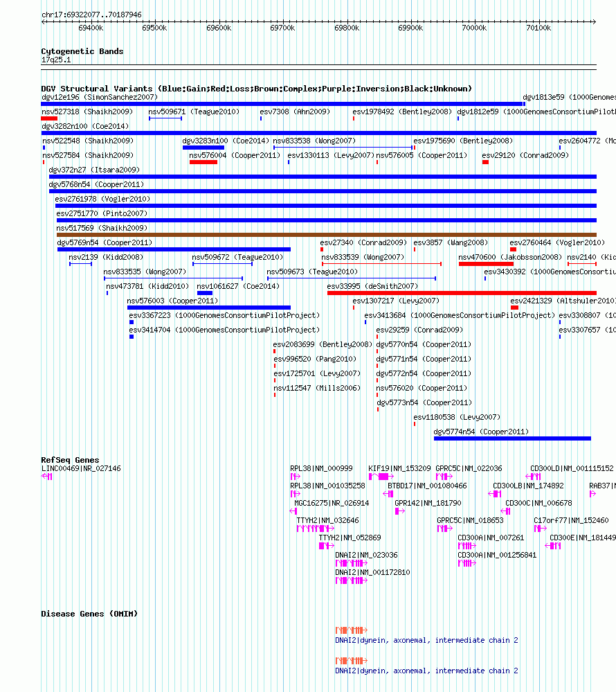The height and width of the screenshot is (692, 616).
Task: Select the CD300LD gene glyph
Action: tap(533, 477)
